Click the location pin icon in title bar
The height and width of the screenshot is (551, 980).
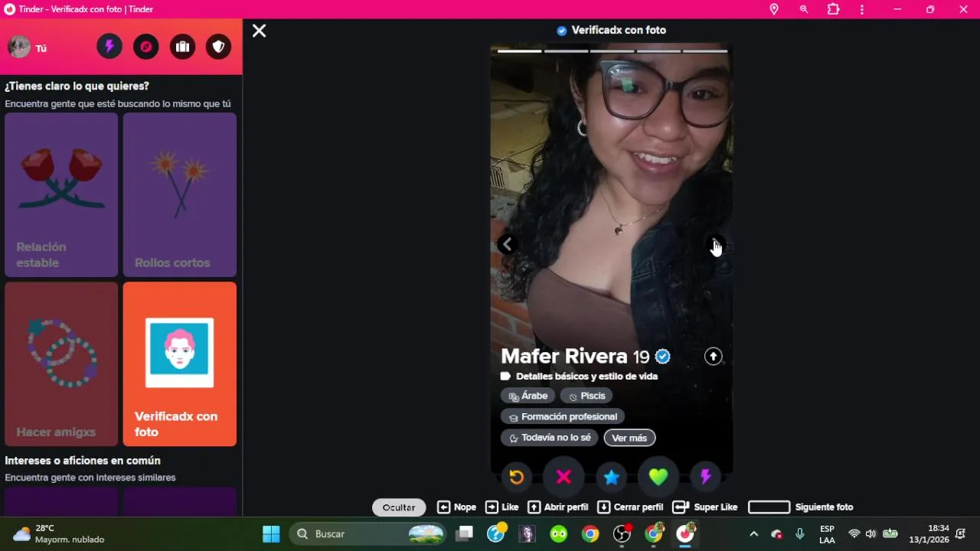tap(774, 9)
